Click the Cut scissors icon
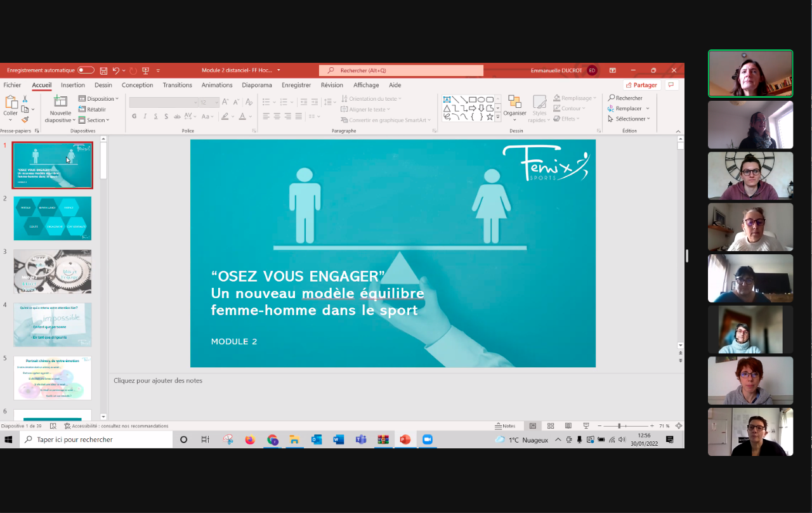Image resolution: width=812 pixels, height=513 pixels. point(25,99)
